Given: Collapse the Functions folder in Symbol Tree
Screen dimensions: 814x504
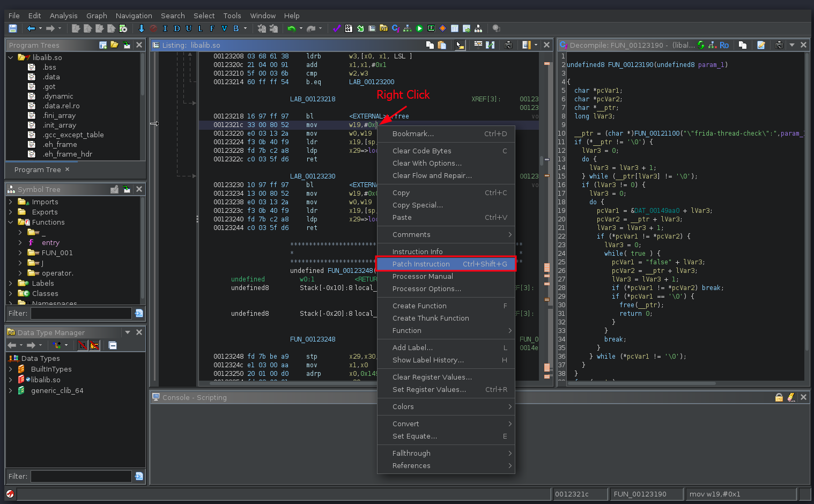Looking at the screenshot, I should click(10, 222).
